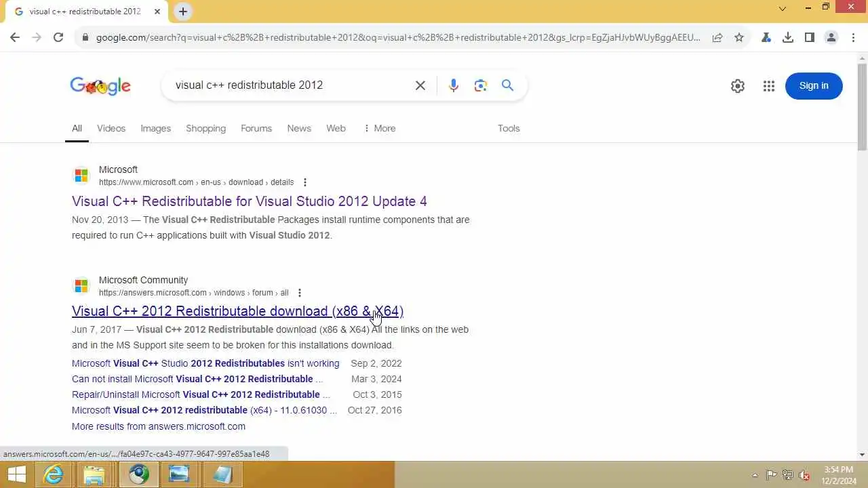Sign in to Google account
Viewport: 868px width, 488px height.
tap(814, 85)
